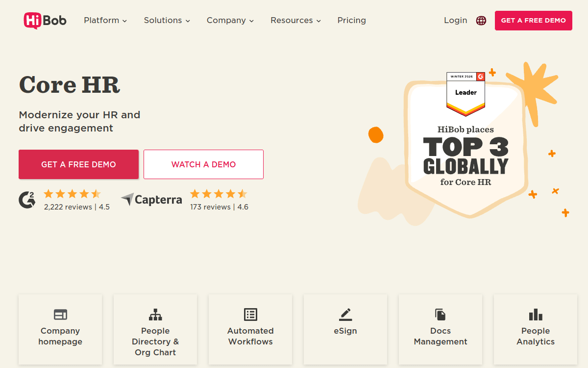Click the header GET A FREE DEMO button

[x=534, y=21]
